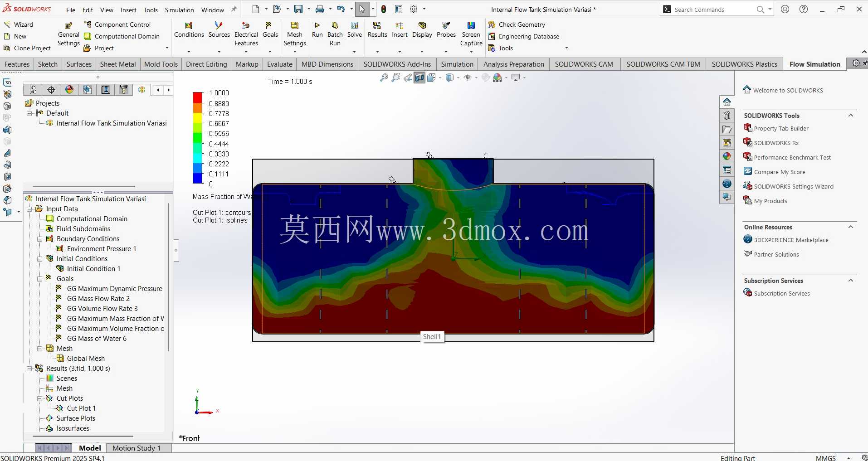Screen dimensions: 868x461
Task: Select the Isosurfaces results item
Action: coord(68,428)
